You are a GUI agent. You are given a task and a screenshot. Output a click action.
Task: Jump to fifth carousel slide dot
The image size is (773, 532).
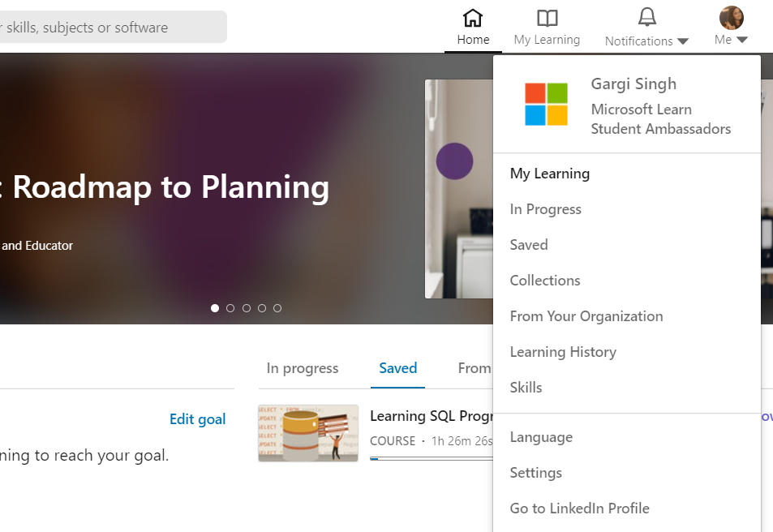tap(277, 308)
